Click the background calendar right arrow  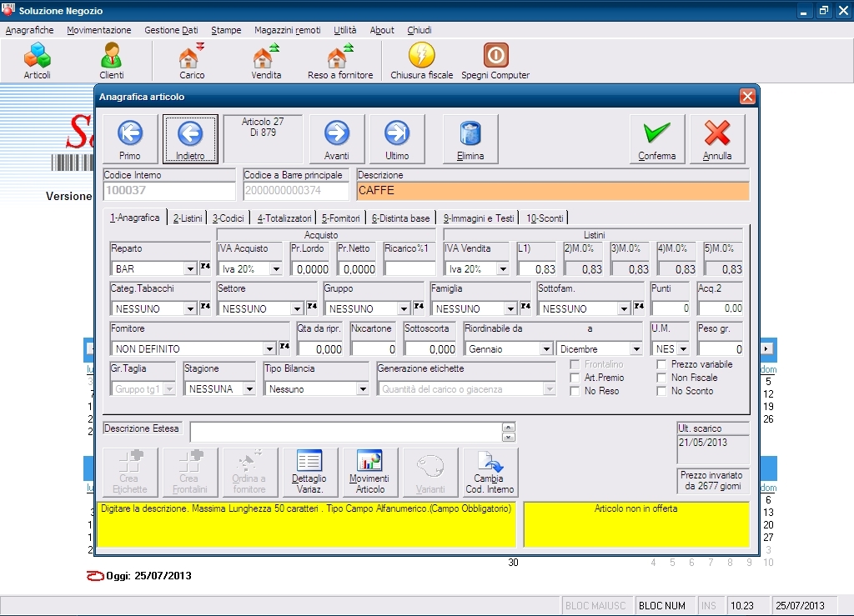tap(766, 348)
